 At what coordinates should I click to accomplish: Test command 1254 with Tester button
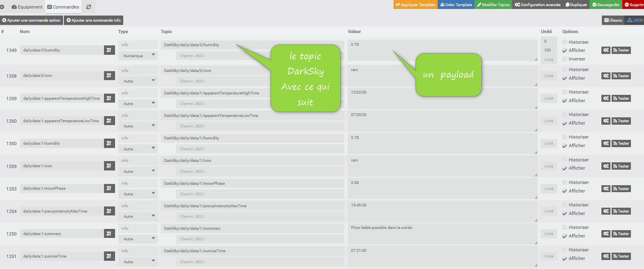tap(621, 211)
